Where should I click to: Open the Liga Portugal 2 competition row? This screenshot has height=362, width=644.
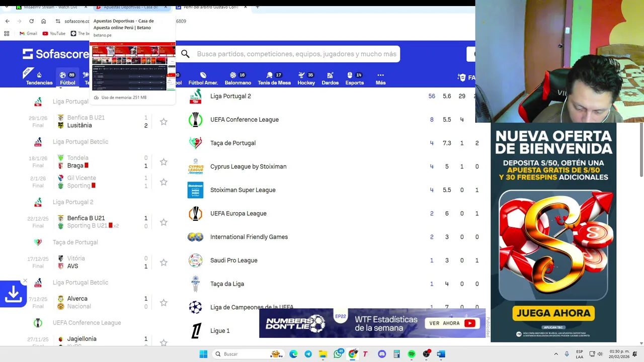pyautogui.click(x=332, y=96)
